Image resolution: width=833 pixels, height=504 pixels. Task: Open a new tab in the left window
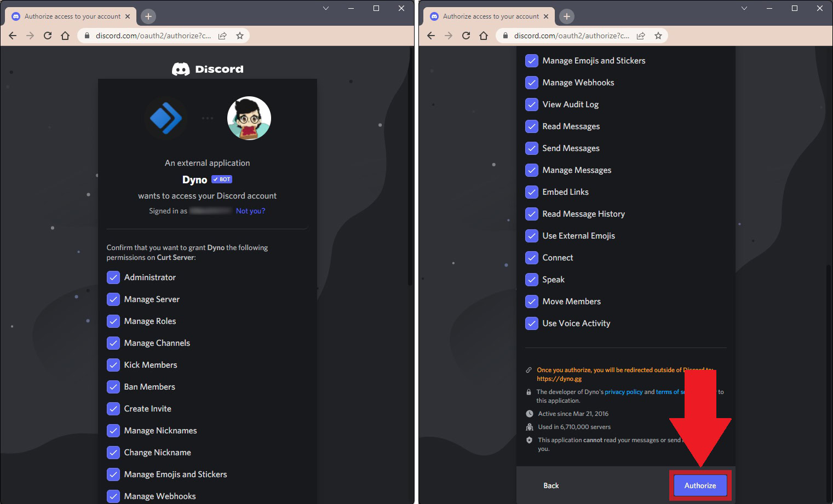tap(148, 16)
